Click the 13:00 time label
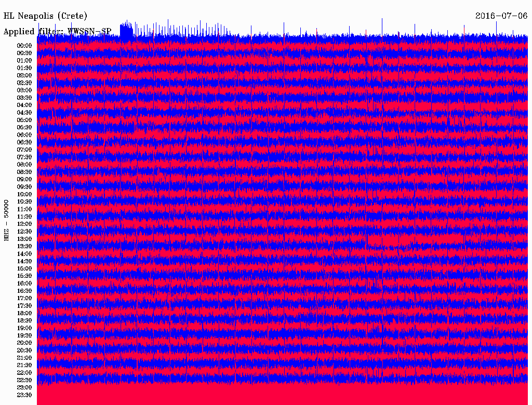 (24, 239)
